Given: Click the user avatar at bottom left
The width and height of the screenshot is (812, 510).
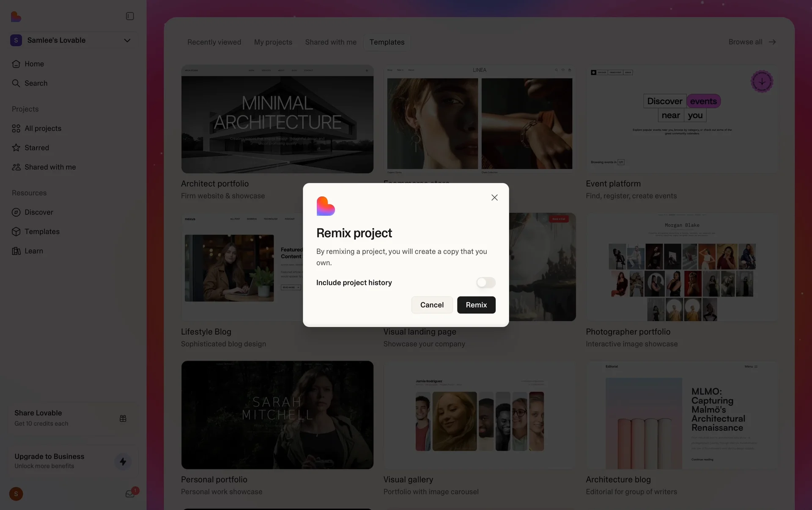Looking at the screenshot, I should (16, 494).
